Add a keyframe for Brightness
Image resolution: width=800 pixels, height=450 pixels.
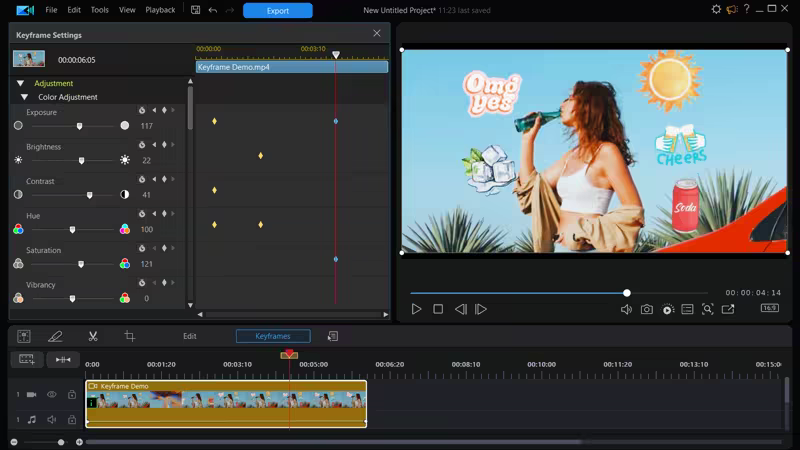pos(164,144)
